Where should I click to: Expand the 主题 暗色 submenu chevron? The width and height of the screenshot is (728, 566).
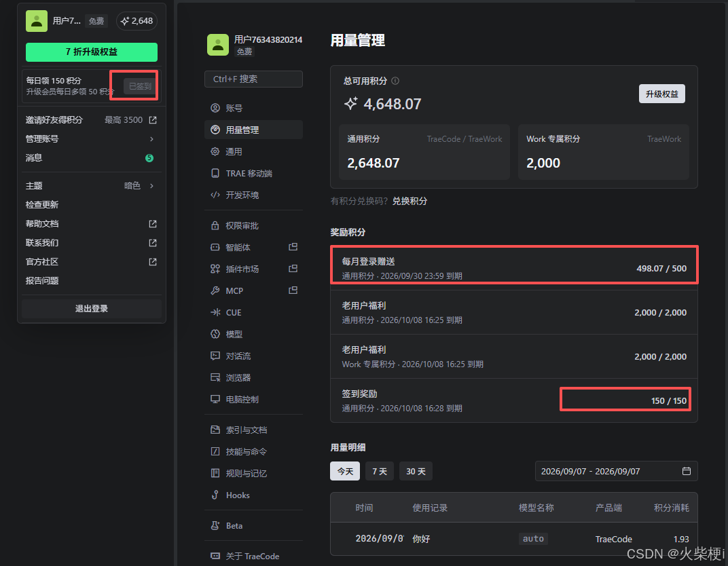point(152,186)
